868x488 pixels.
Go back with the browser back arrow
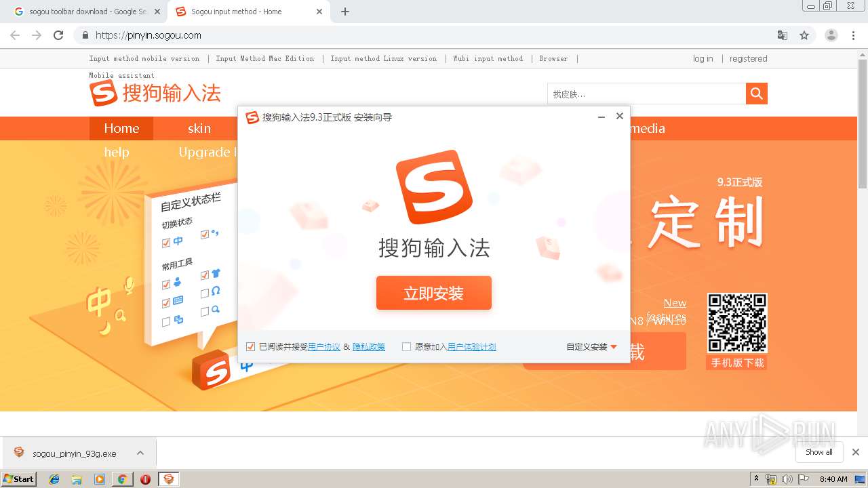pyautogui.click(x=15, y=35)
